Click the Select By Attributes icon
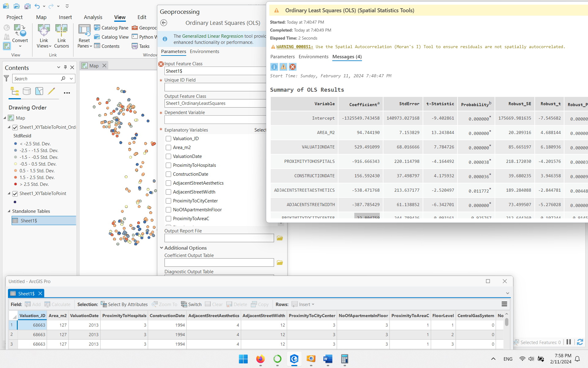The height and width of the screenshot is (368, 588). click(104, 304)
